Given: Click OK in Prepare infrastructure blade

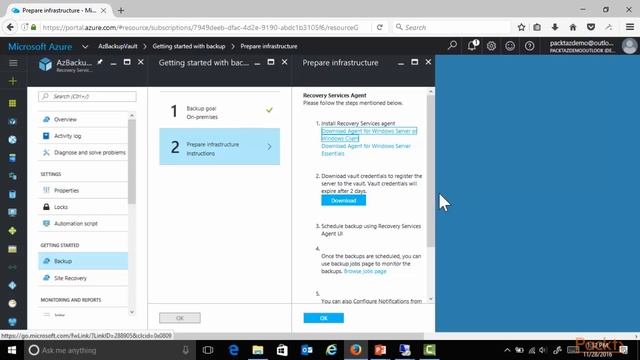Looking at the screenshot, I should (x=324, y=318).
